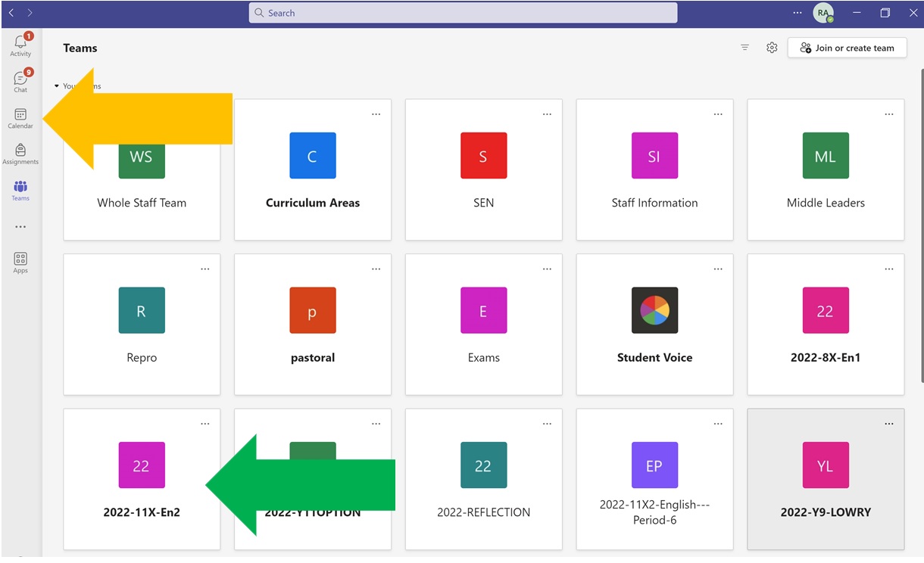Show more apps via the sidebar ellipsis
This screenshot has width=924, height=563.
(20, 227)
